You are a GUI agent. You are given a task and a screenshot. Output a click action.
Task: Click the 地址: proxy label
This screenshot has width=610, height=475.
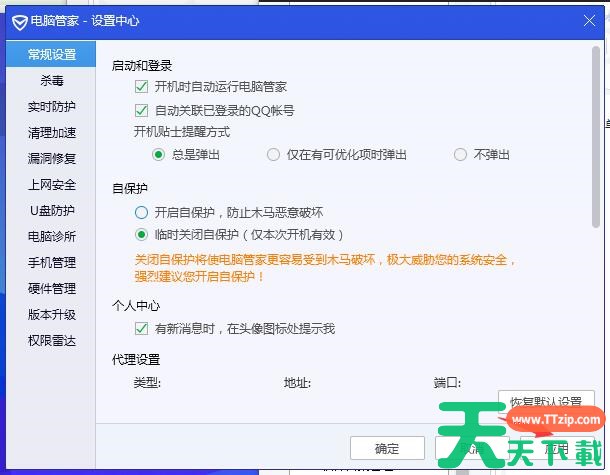(x=297, y=383)
